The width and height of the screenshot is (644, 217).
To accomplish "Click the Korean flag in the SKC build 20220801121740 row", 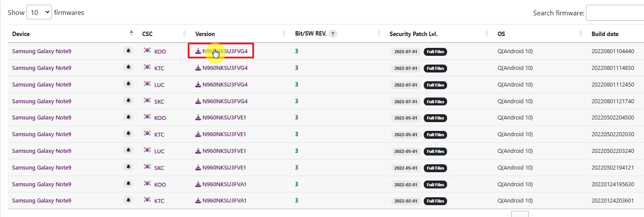I will click(147, 101).
